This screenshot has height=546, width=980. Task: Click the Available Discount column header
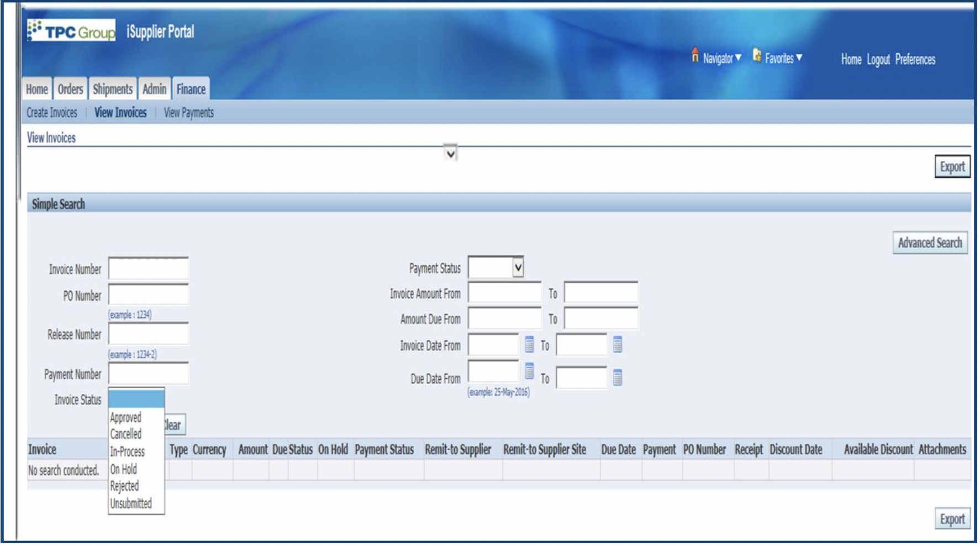click(x=878, y=449)
